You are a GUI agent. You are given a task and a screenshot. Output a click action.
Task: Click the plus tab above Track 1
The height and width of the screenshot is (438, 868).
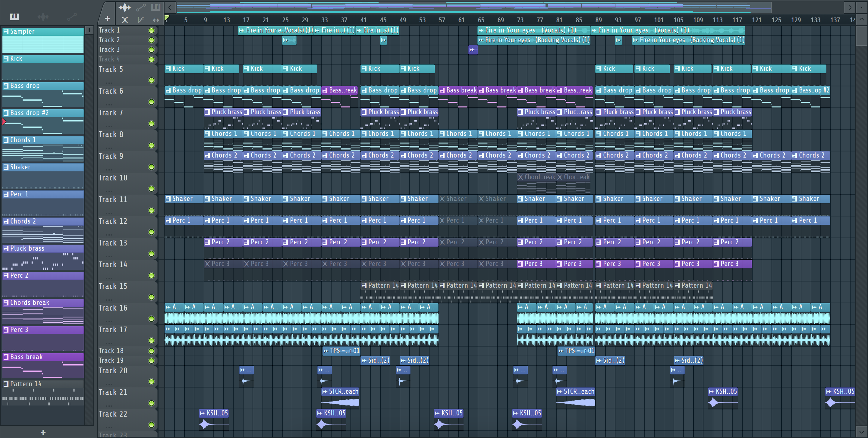tap(108, 18)
